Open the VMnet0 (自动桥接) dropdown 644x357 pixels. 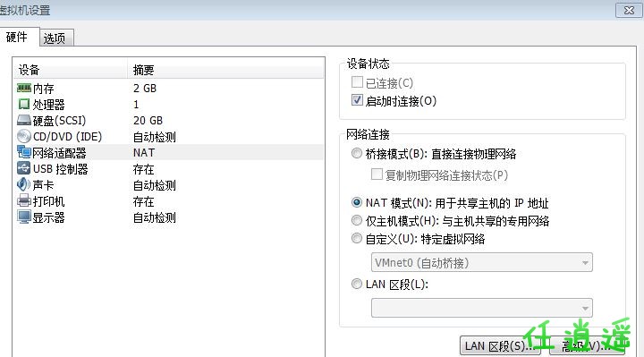coord(482,262)
